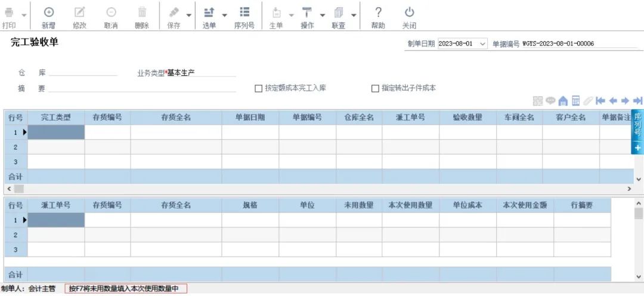Click the 序列号 (Serial number) toolbar icon
The image size is (644, 296).
pyautogui.click(x=244, y=13)
